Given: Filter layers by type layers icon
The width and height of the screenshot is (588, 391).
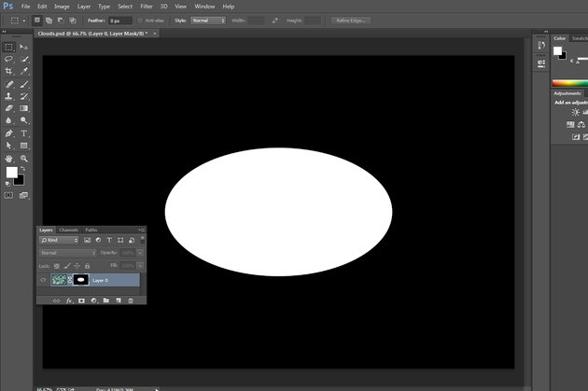Looking at the screenshot, I should 109,240.
